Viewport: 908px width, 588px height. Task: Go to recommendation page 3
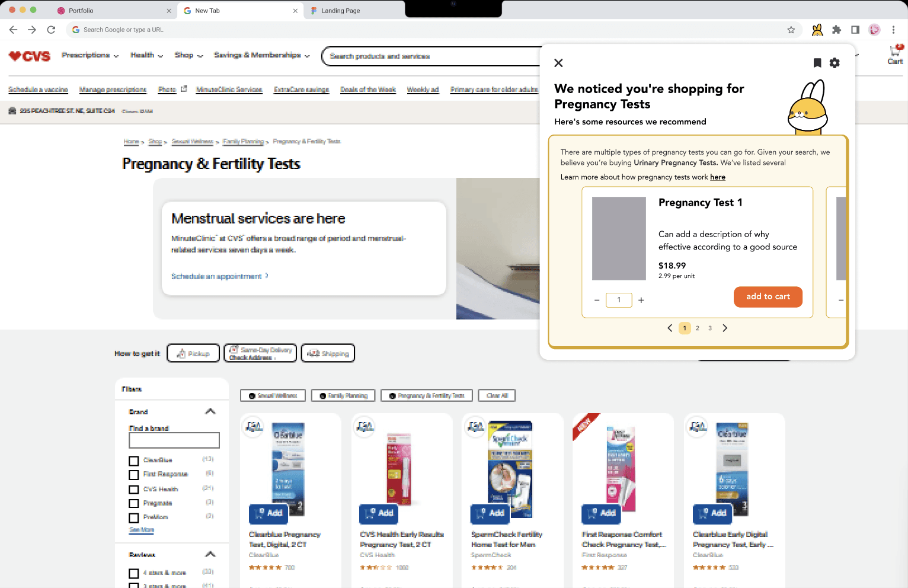click(x=710, y=328)
